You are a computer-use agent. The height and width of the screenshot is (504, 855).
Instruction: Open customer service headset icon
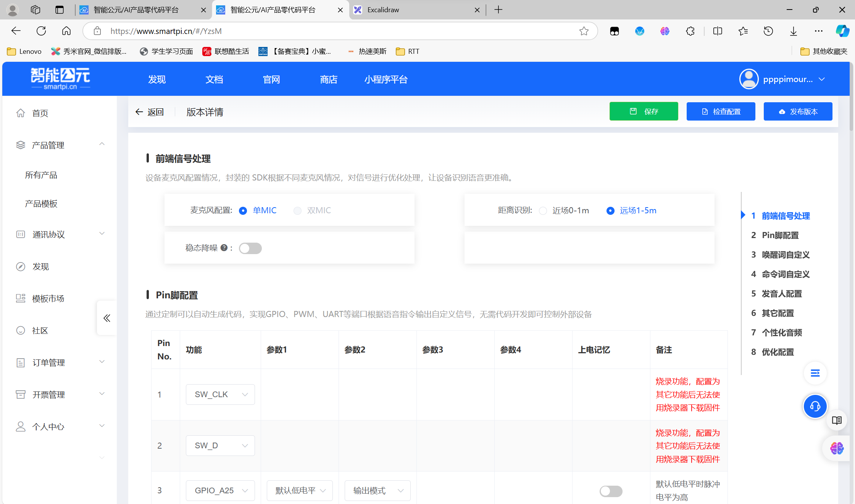(x=815, y=406)
